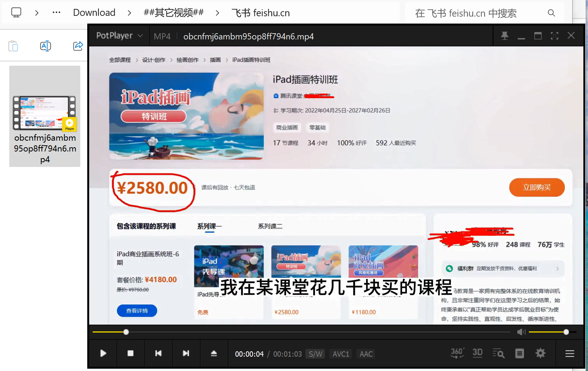Expand the 福利群 row chevron
This screenshot has width=588, height=371.
tap(557, 269)
